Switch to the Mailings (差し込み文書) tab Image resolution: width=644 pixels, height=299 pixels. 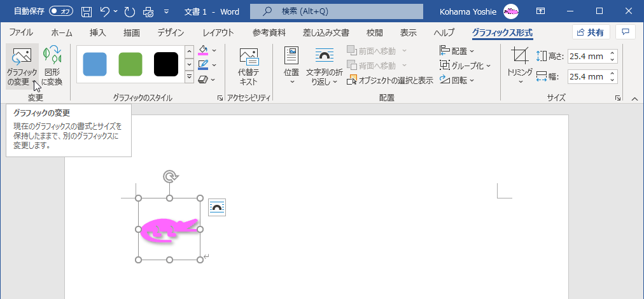click(x=326, y=33)
